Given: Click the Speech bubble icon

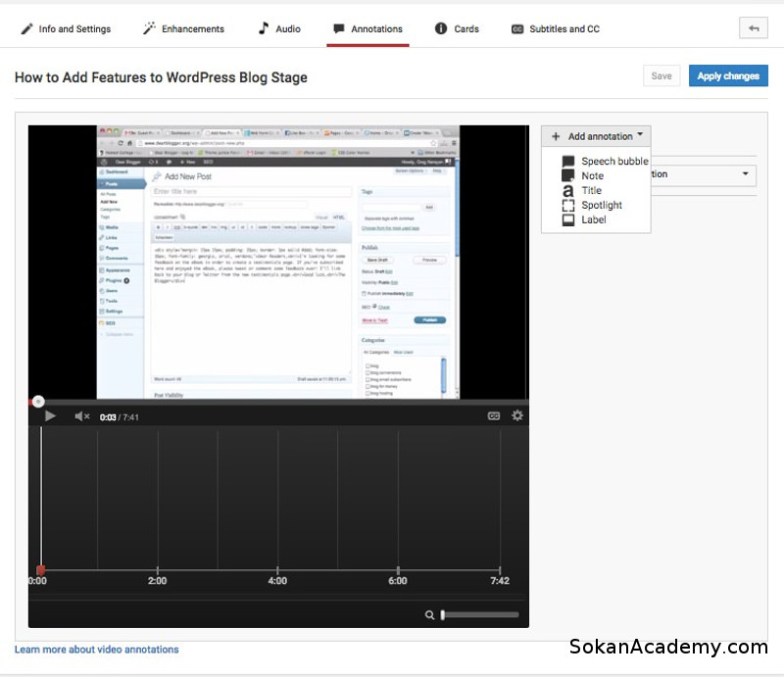Looking at the screenshot, I should 568,161.
